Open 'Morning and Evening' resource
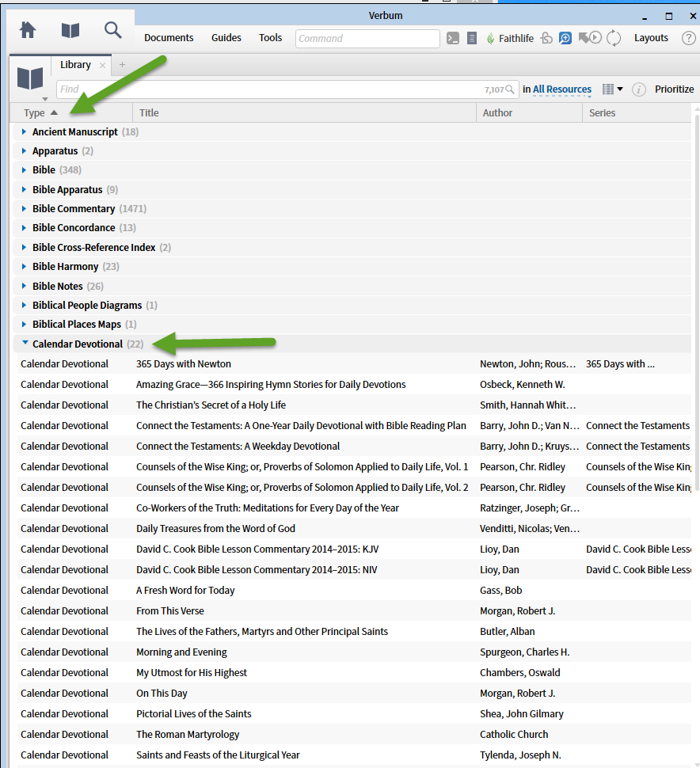 coord(181,652)
